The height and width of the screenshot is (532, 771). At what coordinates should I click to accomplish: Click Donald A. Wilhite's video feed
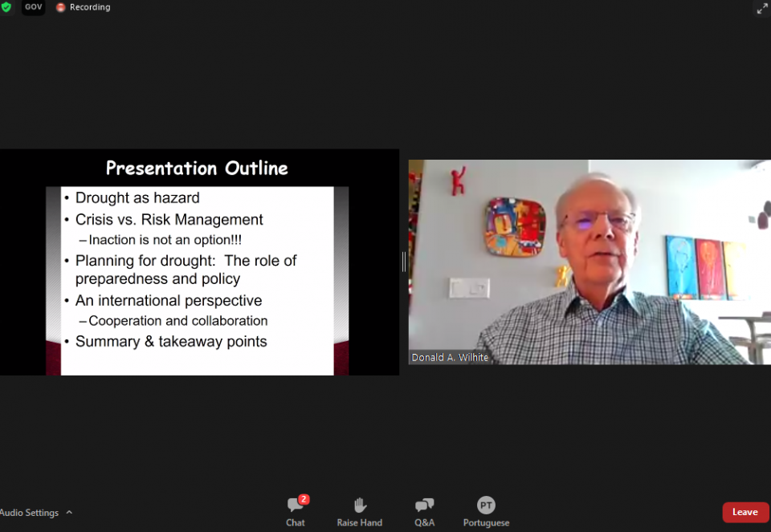point(589,262)
